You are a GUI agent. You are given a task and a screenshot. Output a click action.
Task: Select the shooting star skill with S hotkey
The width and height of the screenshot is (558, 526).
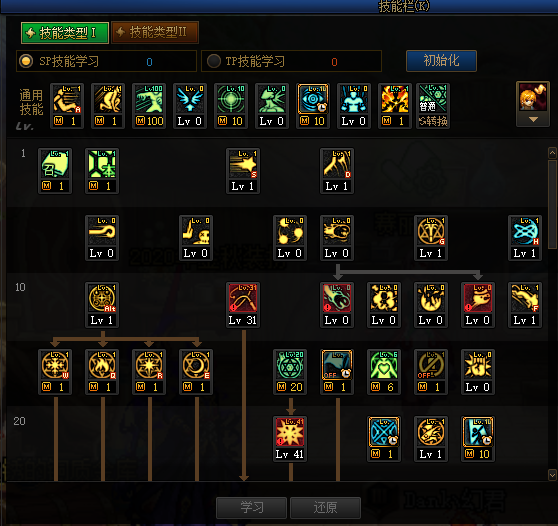[x=243, y=164]
